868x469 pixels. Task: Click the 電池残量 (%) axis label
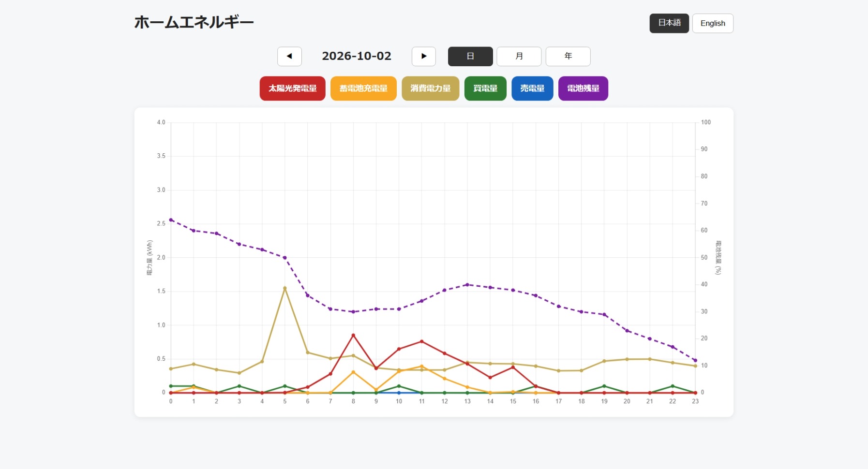pyautogui.click(x=718, y=258)
